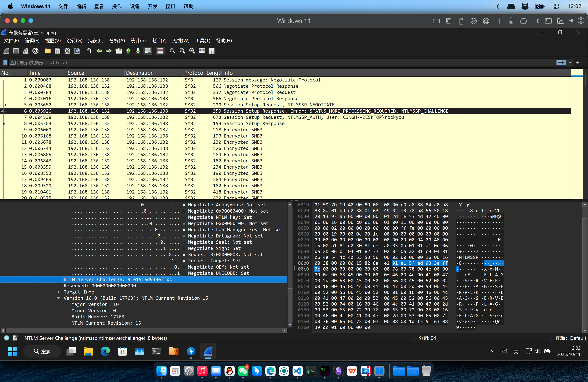
Task: Click the find packet magnifier icon
Action: (x=89, y=51)
